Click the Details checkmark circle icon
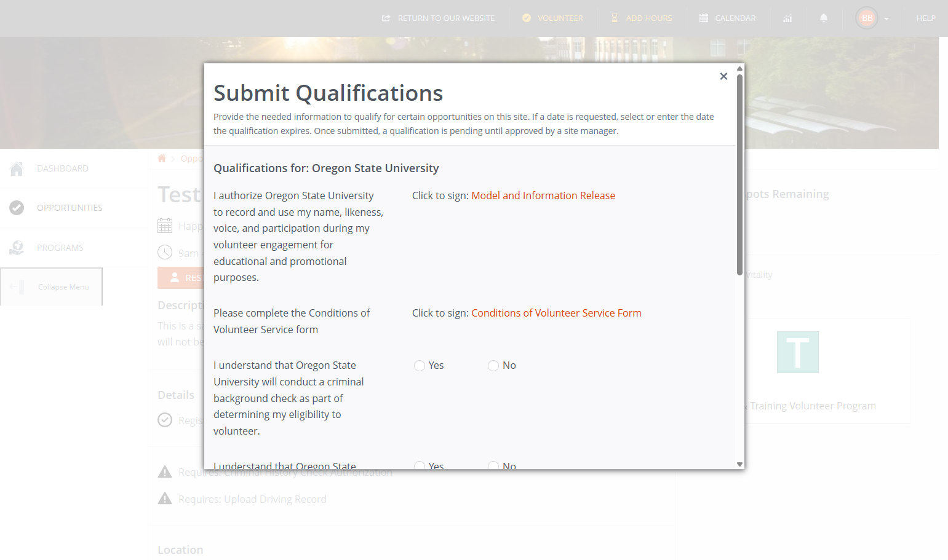The width and height of the screenshot is (948, 560). click(x=165, y=420)
